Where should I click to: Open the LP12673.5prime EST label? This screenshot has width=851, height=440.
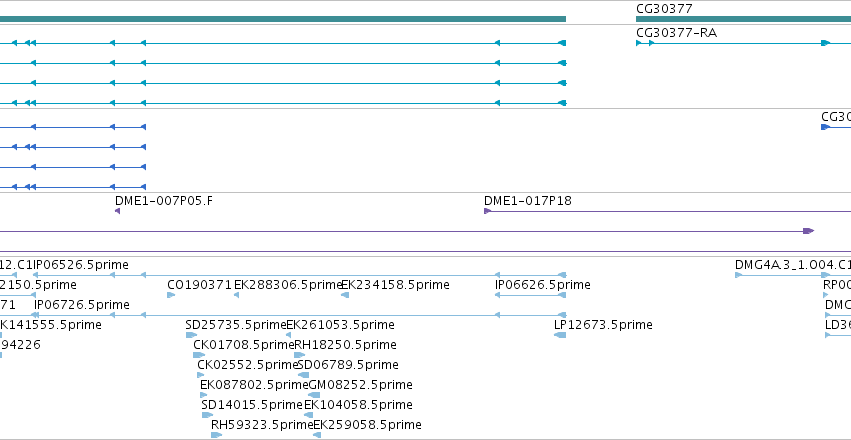click(603, 325)
